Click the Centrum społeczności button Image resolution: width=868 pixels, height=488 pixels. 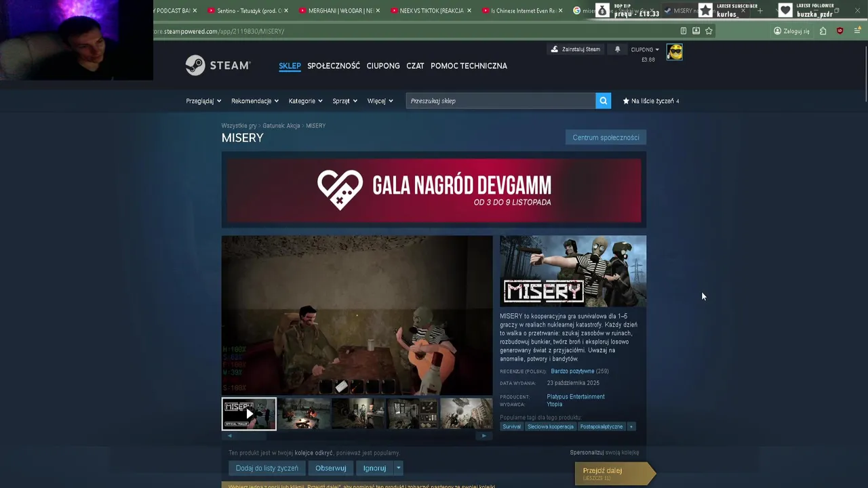(x=606, y=138)
